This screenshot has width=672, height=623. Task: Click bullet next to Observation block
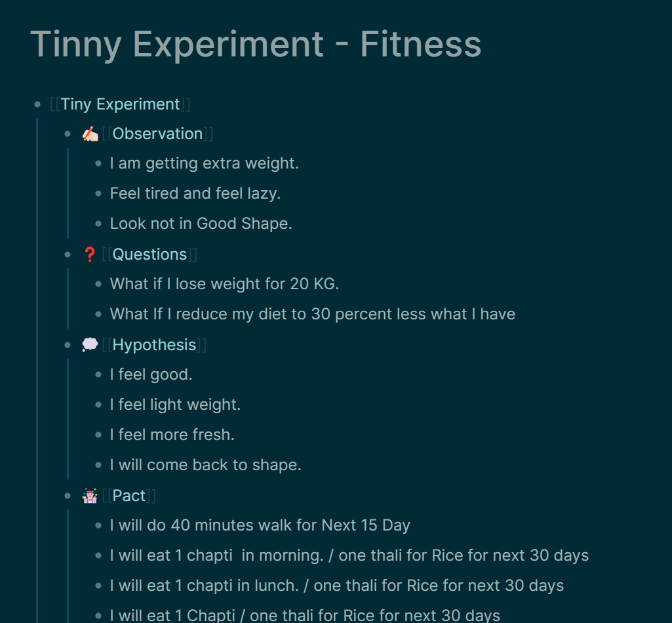pos(68,134)
